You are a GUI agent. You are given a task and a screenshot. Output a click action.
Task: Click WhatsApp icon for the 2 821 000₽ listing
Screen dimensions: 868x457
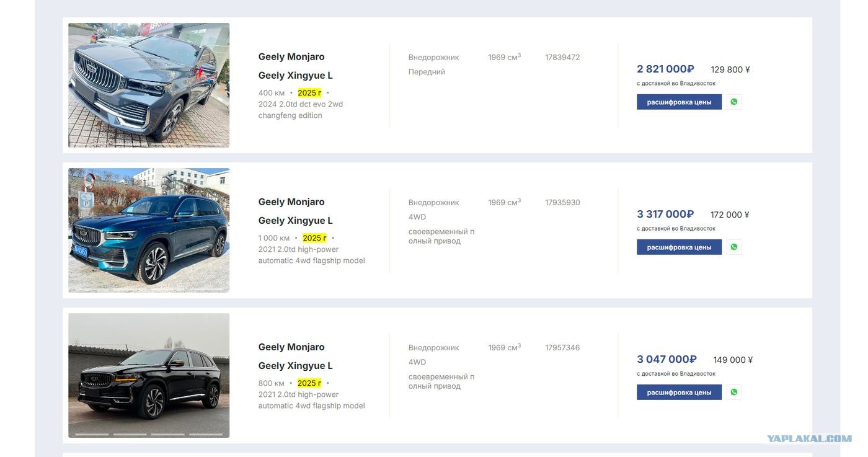point(734,102)
